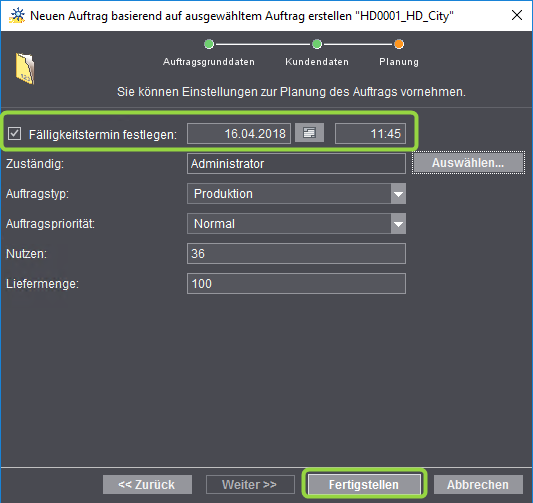Cancel with the Abbrechen button
Screen dimensions: 533x503
click(478, 485)
